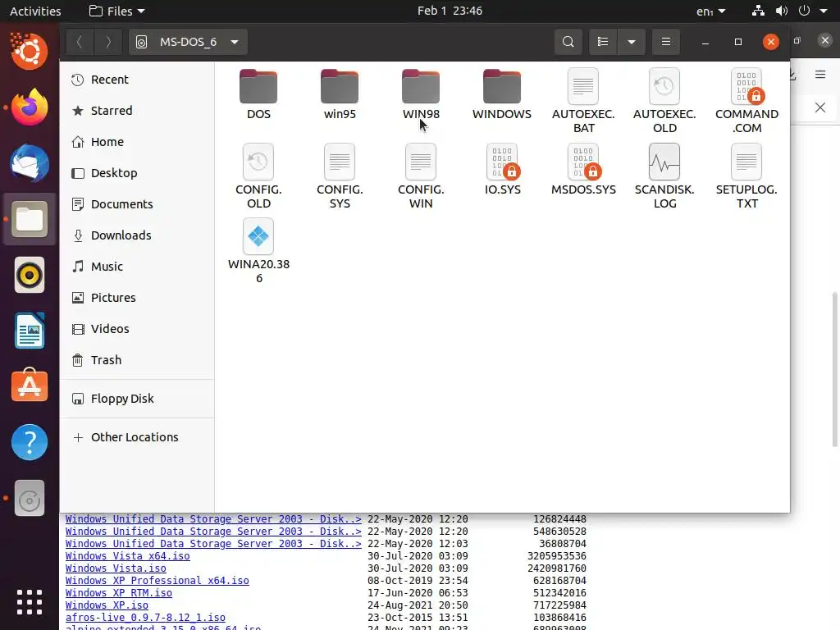This screenshot has width=840, height=630.
Task: Close the background browser's side panel
Action: tap(820, 107)
